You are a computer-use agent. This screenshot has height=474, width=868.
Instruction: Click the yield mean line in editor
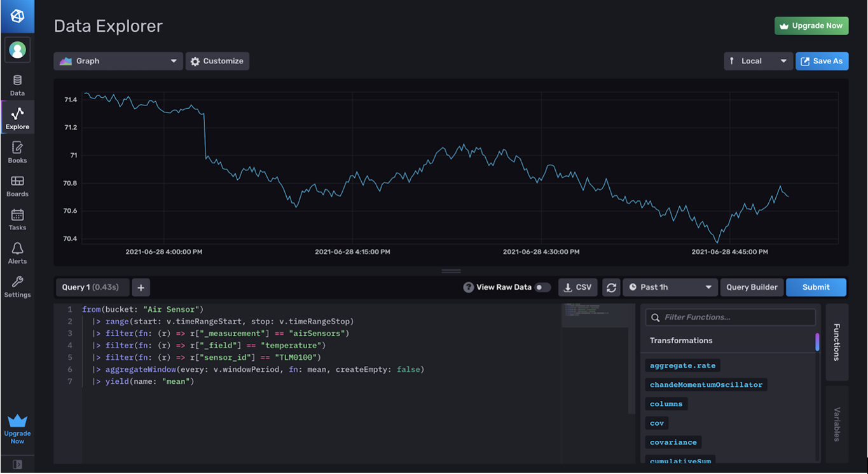[x=142, y=381]
